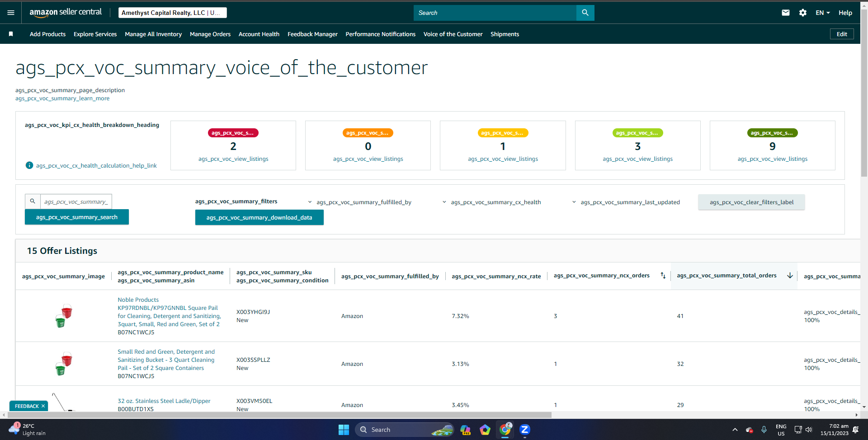The image size is (868, 440).
Task: Click the vertical page scrollbar
Action: pos(864,93)
